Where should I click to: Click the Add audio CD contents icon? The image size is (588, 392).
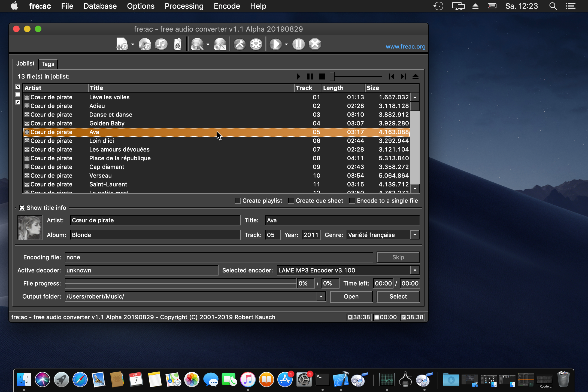click(x=145, y=44)
